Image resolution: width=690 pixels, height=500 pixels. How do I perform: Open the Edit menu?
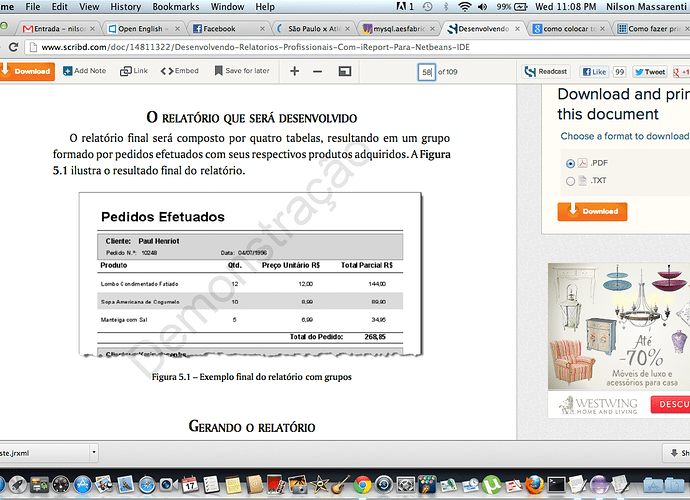coord(59,7)
